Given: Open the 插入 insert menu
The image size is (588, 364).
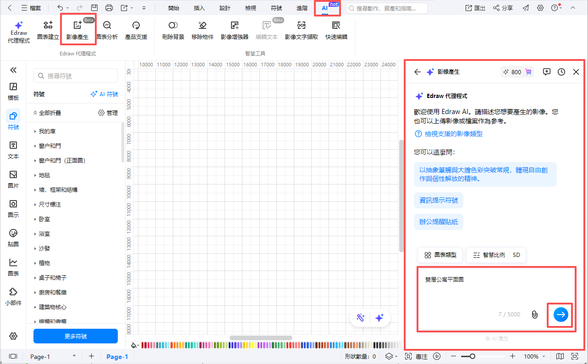Looking at the screenshot, I should [x=199, y=8].
